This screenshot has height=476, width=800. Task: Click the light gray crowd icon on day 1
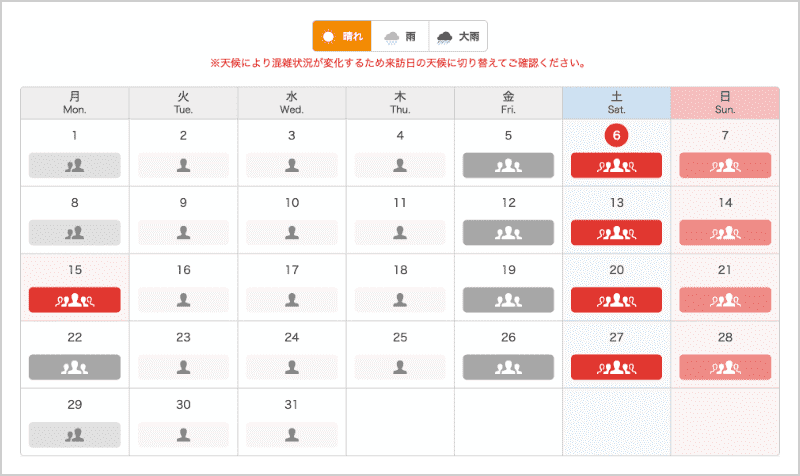[x=75, y=166]
